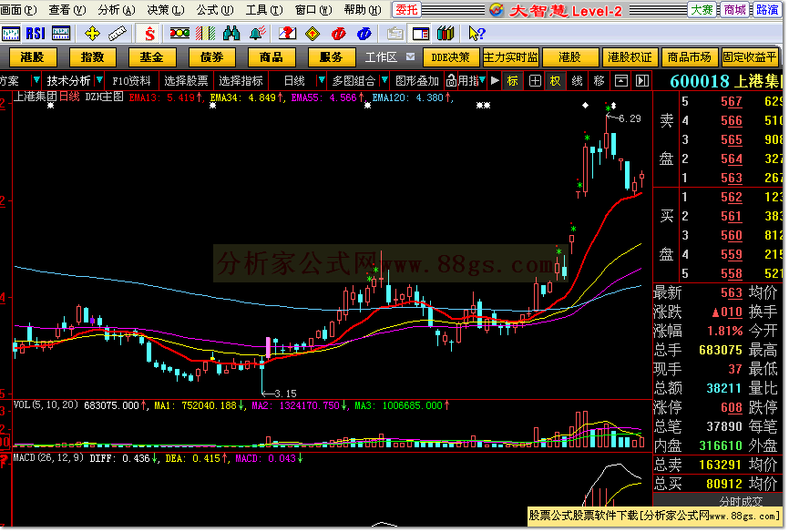
Task: Open the F10资料 tab
Action: click(131, 80)
